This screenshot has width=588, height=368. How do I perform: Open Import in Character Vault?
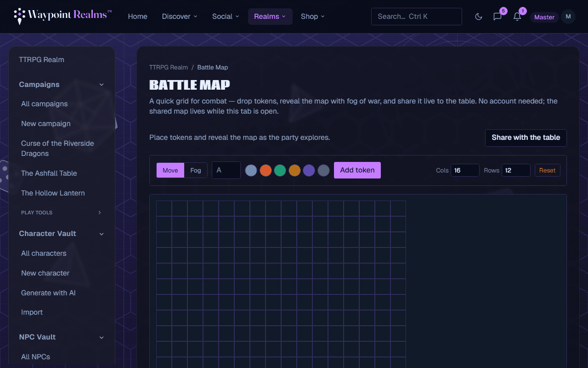click(32, 312)
